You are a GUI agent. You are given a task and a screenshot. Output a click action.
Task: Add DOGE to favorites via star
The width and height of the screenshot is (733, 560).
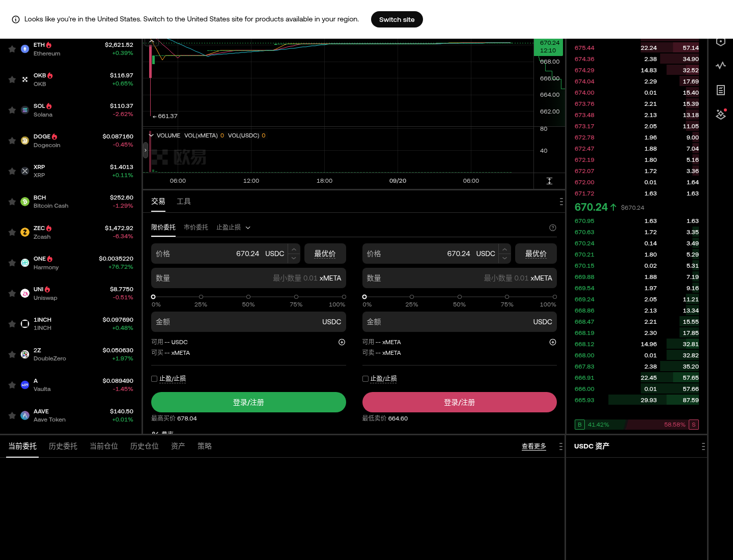point(12,141)
